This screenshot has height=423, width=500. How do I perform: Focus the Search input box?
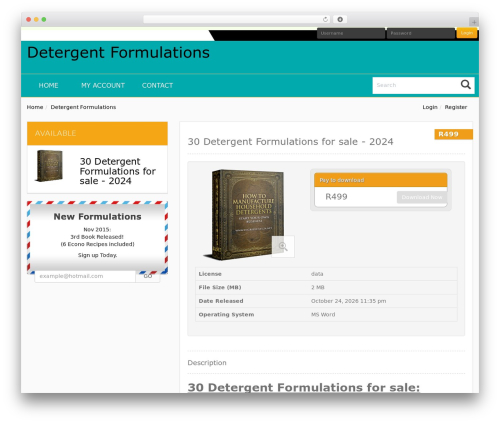pyautogui.click(x=416, y=85)
